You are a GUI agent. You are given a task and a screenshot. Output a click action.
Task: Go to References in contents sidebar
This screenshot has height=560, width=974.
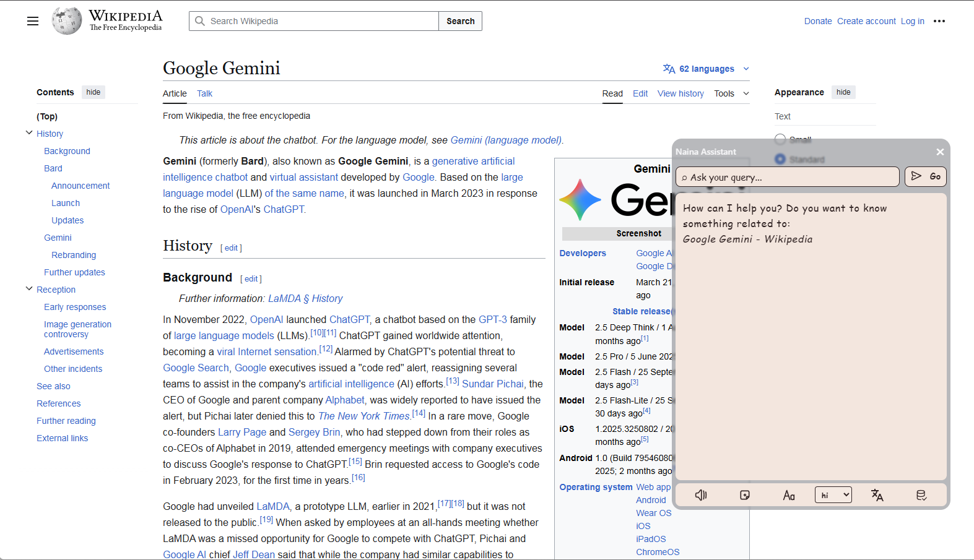click(58, 403)
